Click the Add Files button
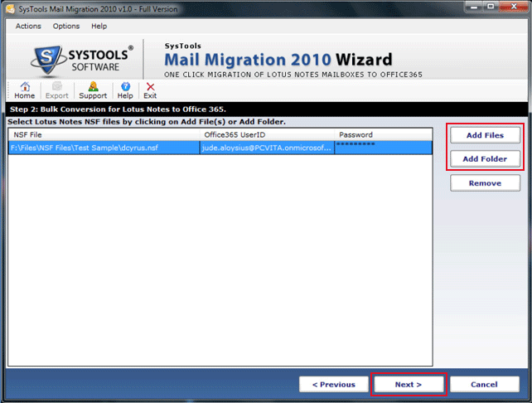The image size is (532, 403). 485,135
